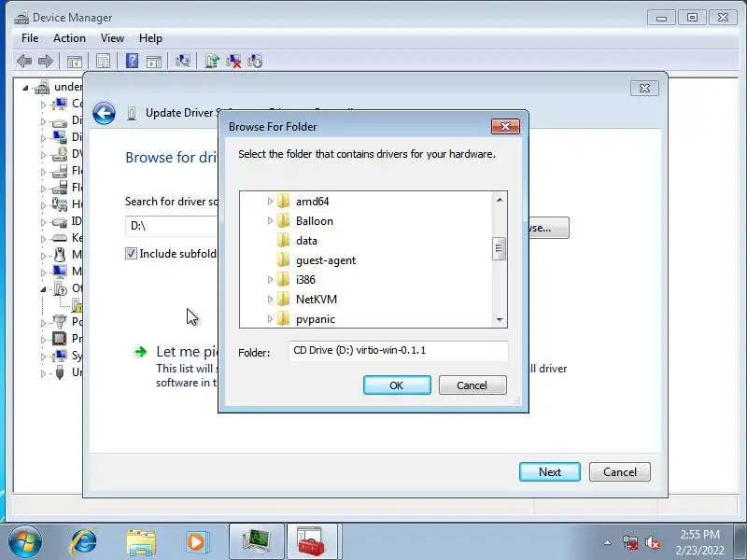Click Next in Update Driver wizard
Screen dimensions: 747x560
550,471
